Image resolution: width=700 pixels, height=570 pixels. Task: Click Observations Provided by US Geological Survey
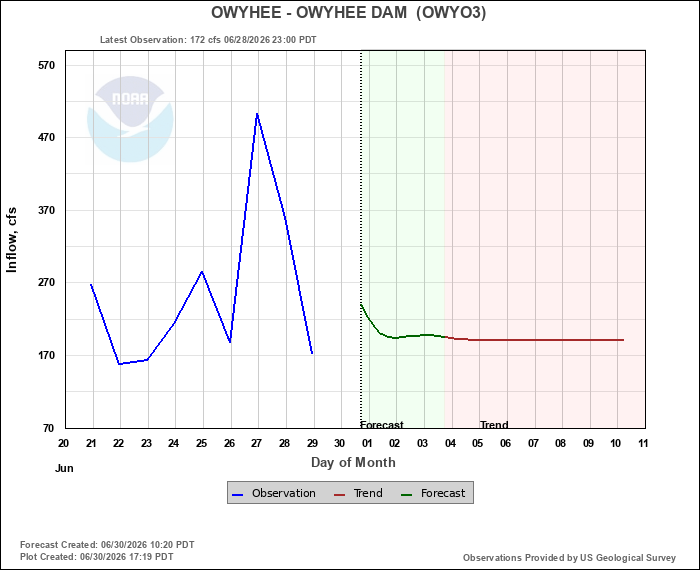pyautogui.click(x=569, y=558)
